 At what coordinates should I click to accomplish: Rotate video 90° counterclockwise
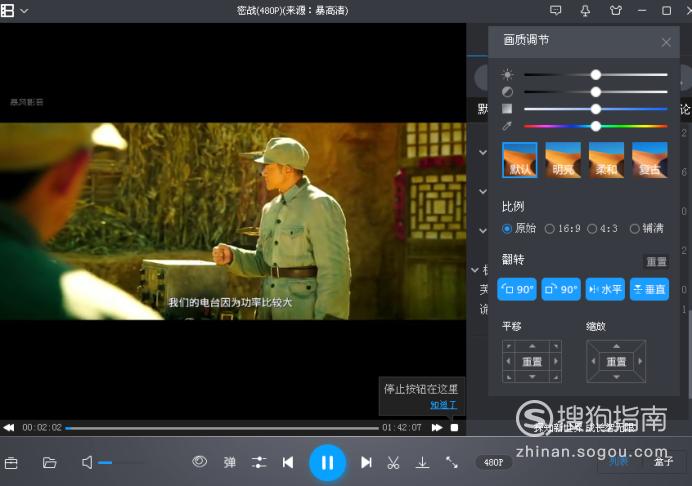click(x=517, y=289)
